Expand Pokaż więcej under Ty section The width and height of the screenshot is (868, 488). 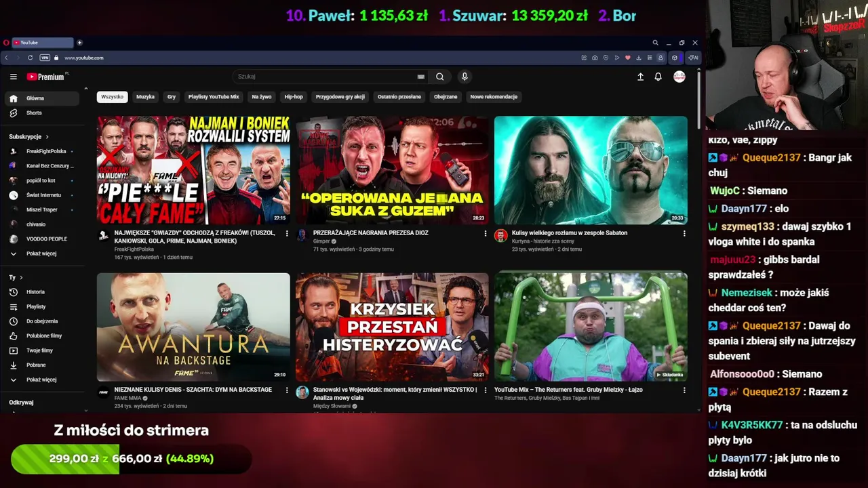point(43,380)
